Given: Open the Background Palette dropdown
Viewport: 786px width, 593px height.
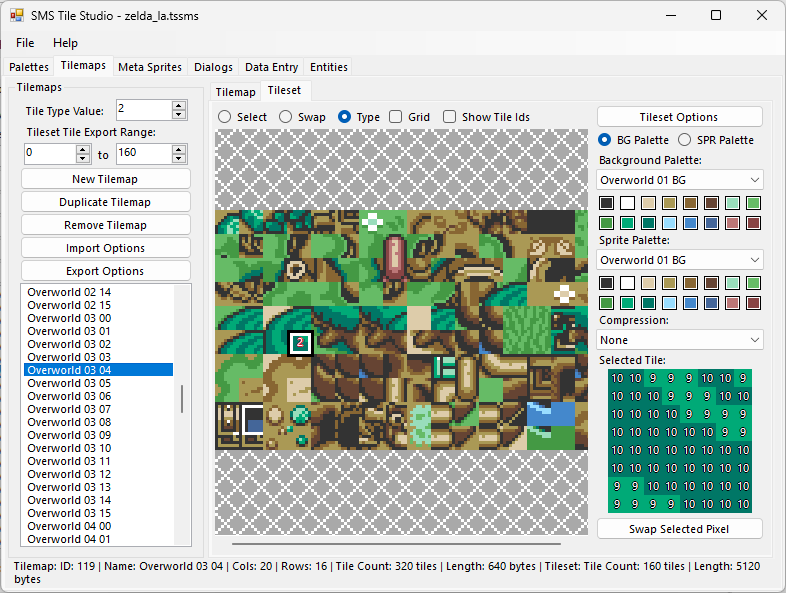Looking at the screenshot, I should click(x=680, y=180).
